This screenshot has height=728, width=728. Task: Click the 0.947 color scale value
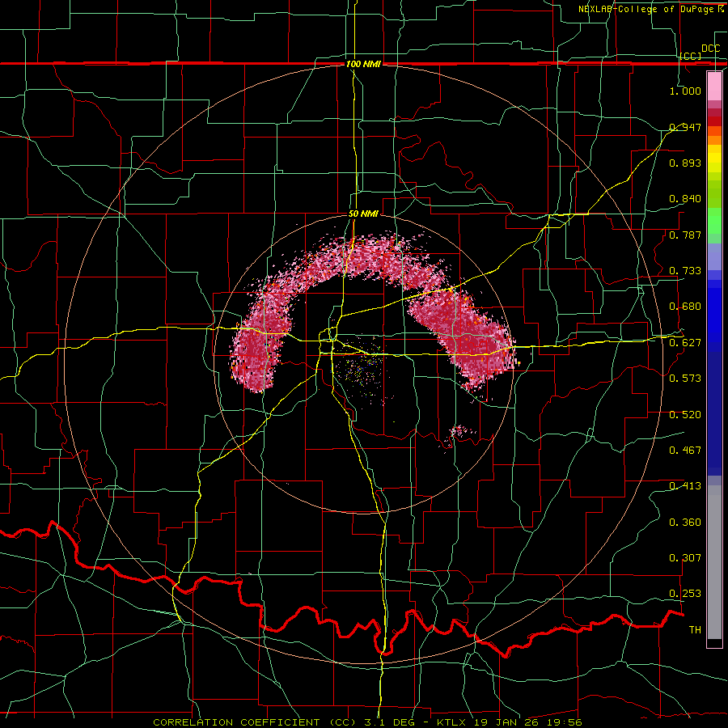[x=685, y=127]
